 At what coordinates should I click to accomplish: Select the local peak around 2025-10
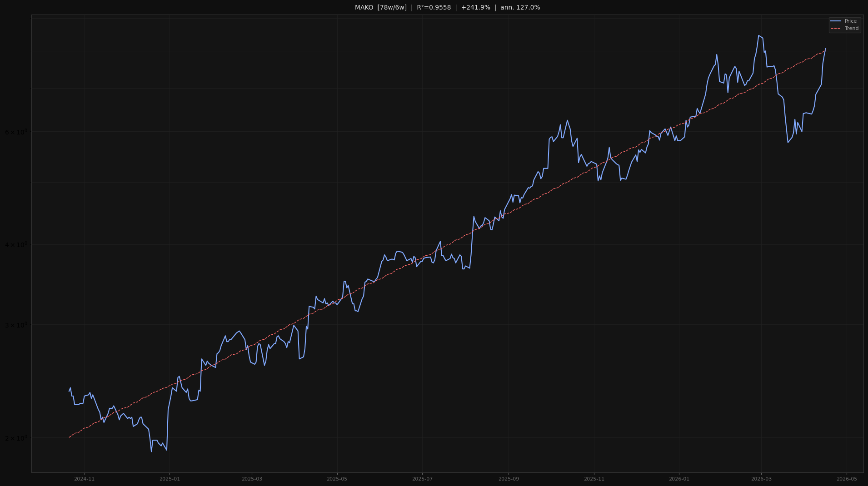pos(567,120)
